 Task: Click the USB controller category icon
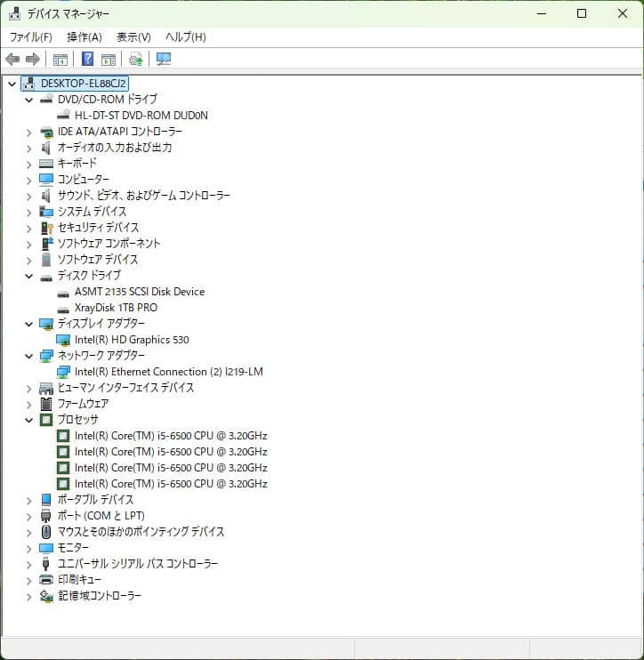pyautogui.click(x=46, y=564)
